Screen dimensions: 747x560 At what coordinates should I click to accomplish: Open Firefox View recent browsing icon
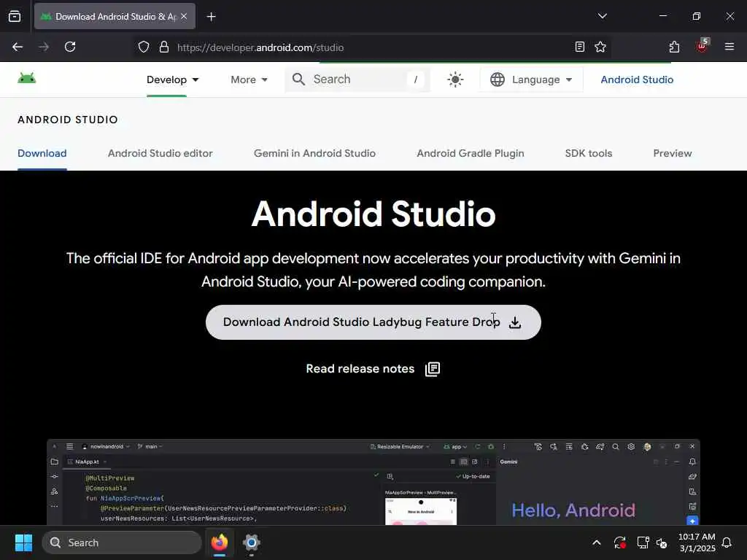15,16
